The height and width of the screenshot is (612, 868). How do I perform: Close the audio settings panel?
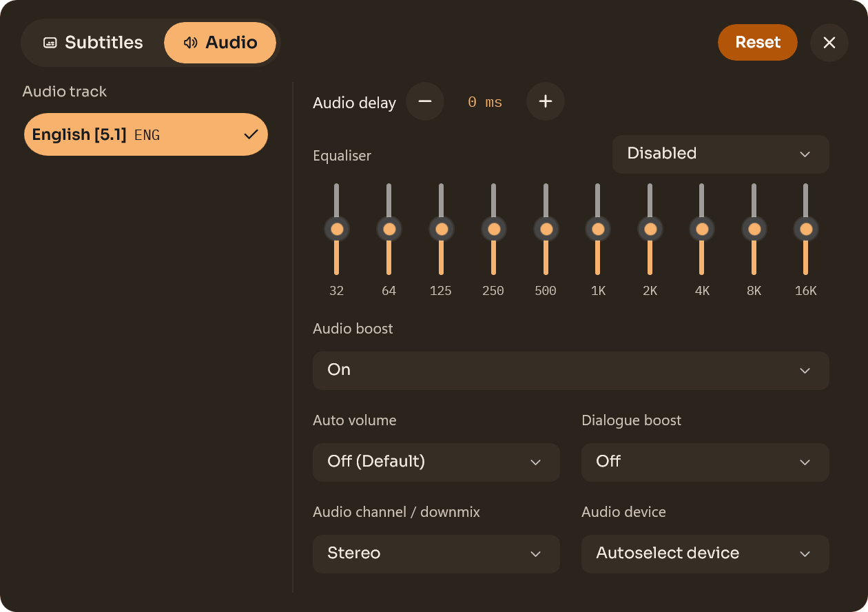pyautogui.click(x=829, y=43)
